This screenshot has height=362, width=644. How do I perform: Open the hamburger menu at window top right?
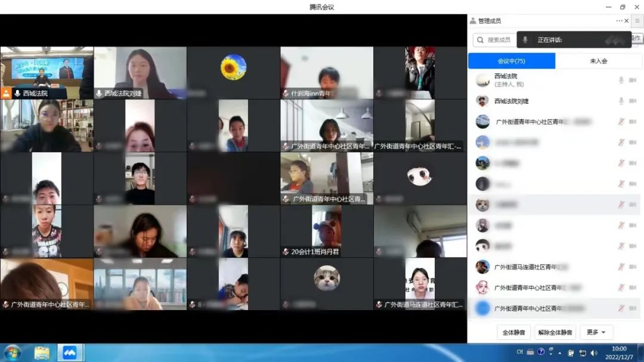click(x=637, y=20)
